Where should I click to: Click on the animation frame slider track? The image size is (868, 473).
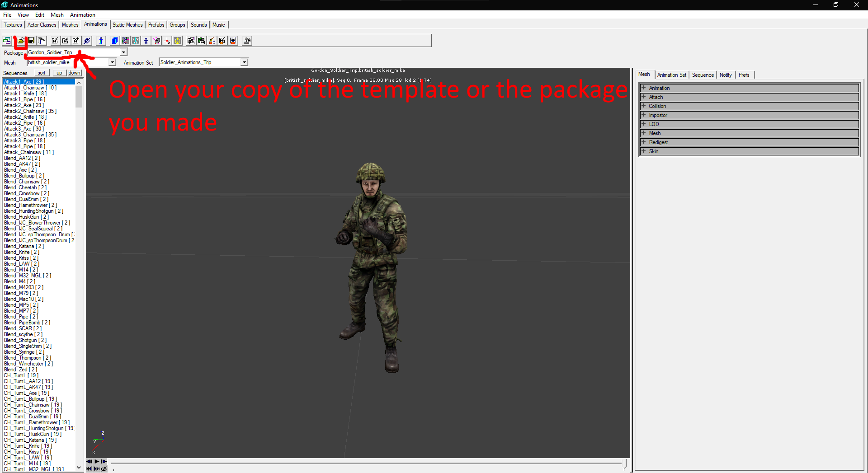click(x=366, y=463)
